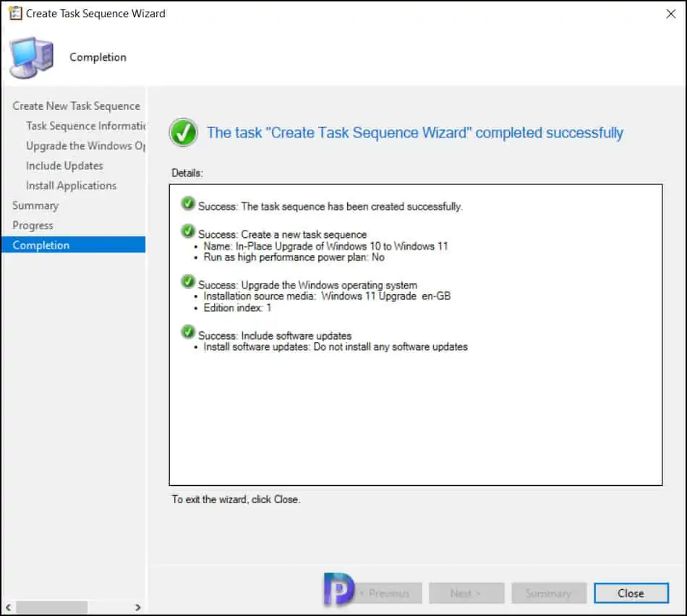Click the disabled Next button
The image size is (687, 616).
(x=466, y=593)
